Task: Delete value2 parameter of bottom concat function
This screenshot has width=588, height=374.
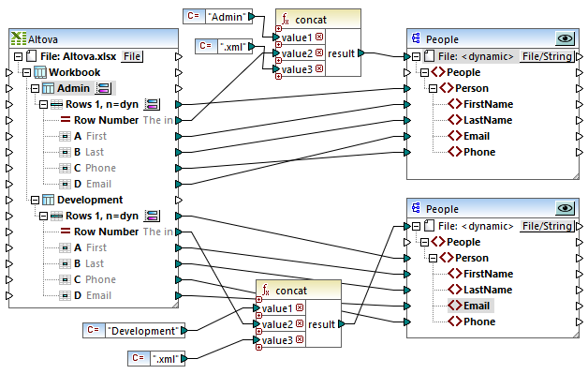Action: click(300, 323)
